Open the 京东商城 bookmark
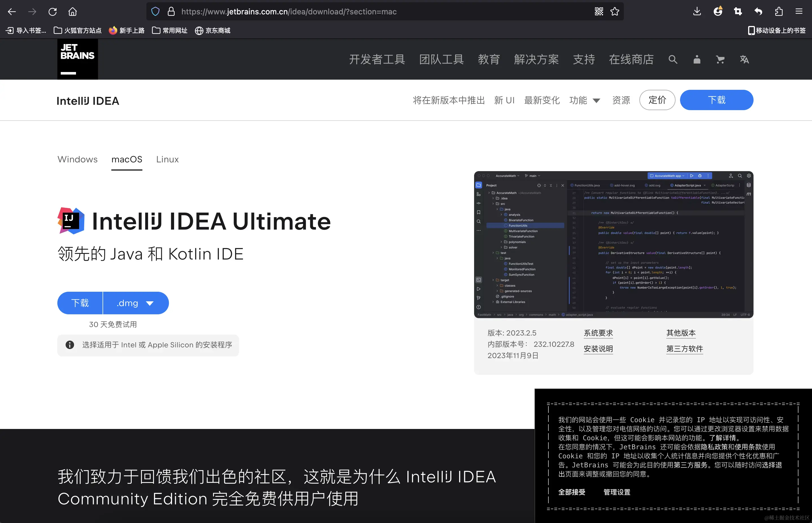Image resolution: width=812 pixels, height=523 pixels. pyautogui.click(x=213, y=30)
